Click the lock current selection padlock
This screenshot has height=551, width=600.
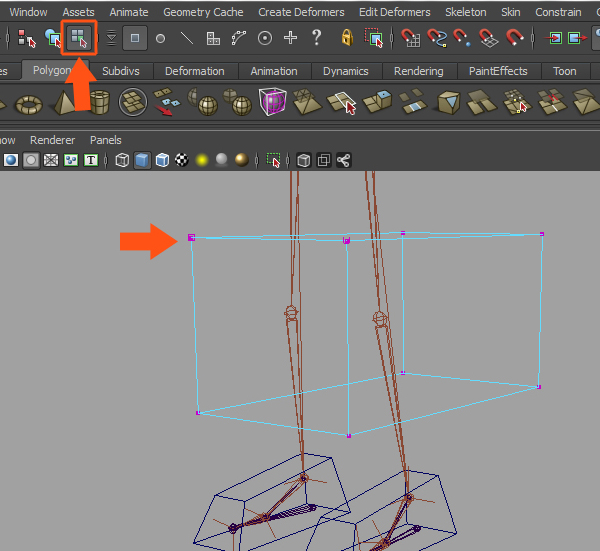click(347, 37)
